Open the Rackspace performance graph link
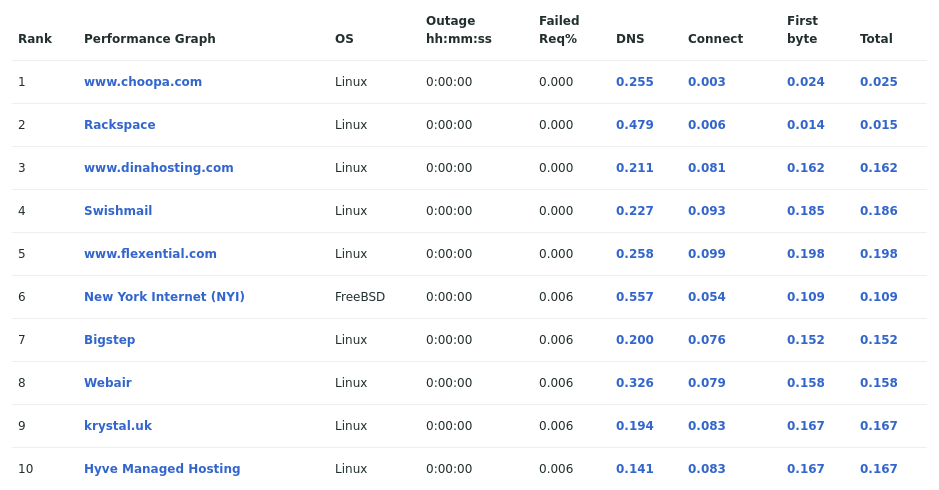The width and height of the screenshot is (939, 490). pyautogui.click(x=119, y=125)
